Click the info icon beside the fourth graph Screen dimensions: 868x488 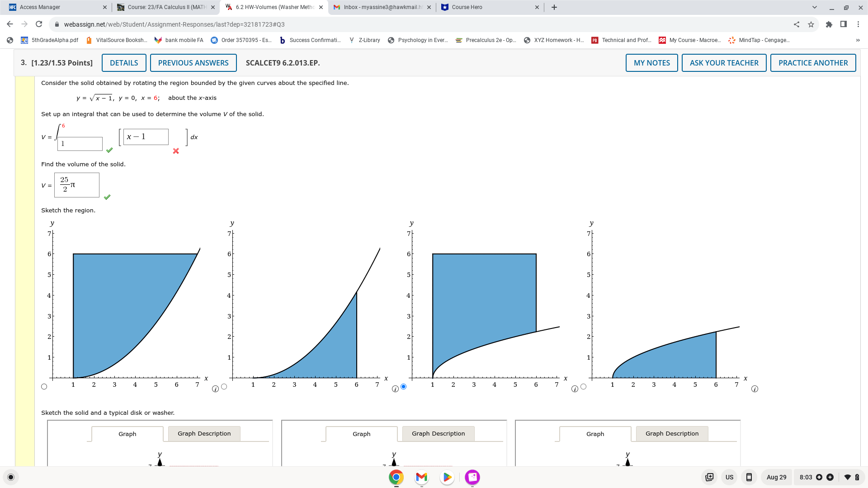[755, 389]
